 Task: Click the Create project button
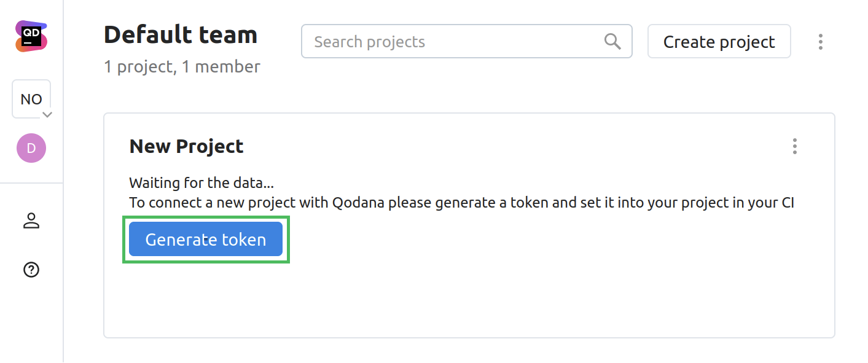tap(719, 41)
